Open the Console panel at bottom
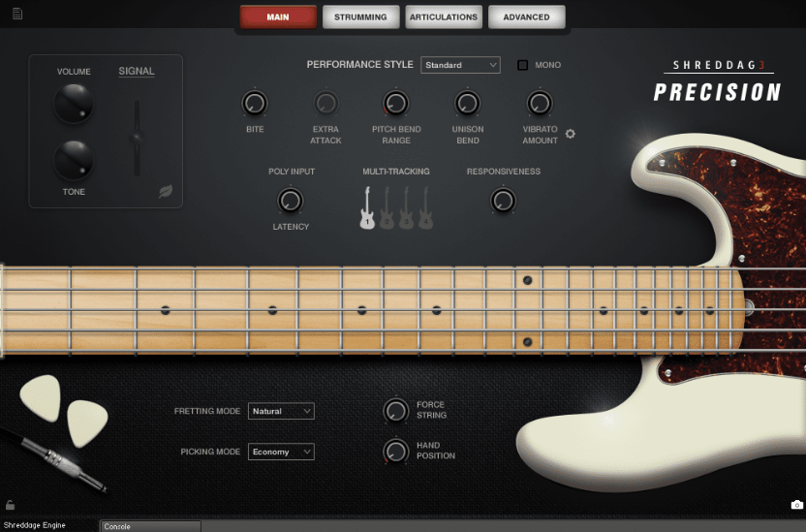The width and height of the screenshot is (806, 532). [150, 526]
